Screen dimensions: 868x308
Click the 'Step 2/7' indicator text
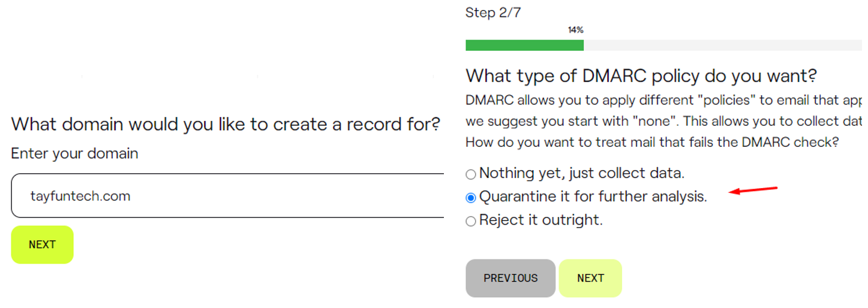pyautogui.click(x=493, y=13)
